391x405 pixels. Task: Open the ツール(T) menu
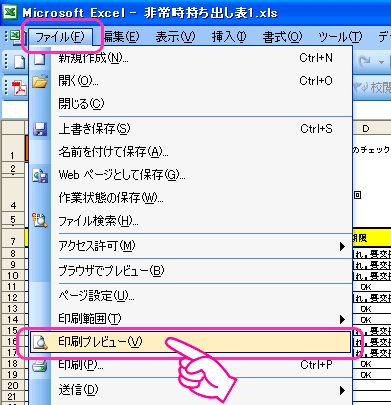click(x=340, y=37)
